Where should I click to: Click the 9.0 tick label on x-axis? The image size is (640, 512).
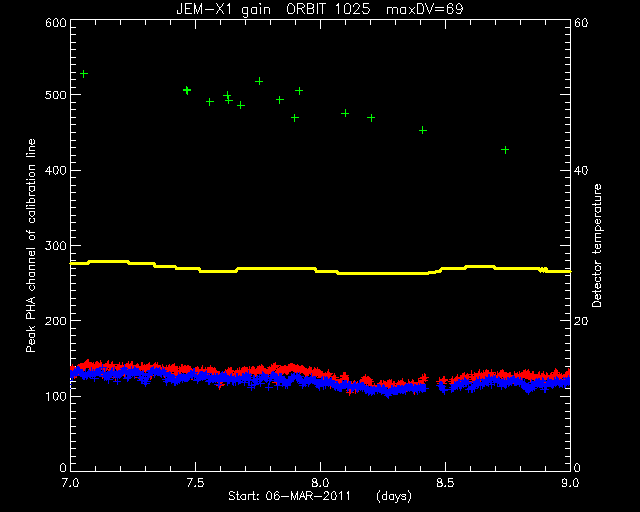[570, 483]
